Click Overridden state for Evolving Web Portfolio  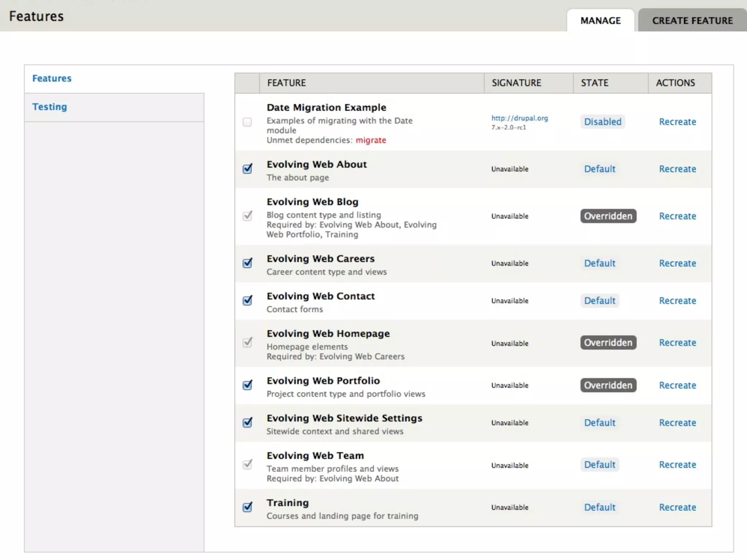point(608,385)
